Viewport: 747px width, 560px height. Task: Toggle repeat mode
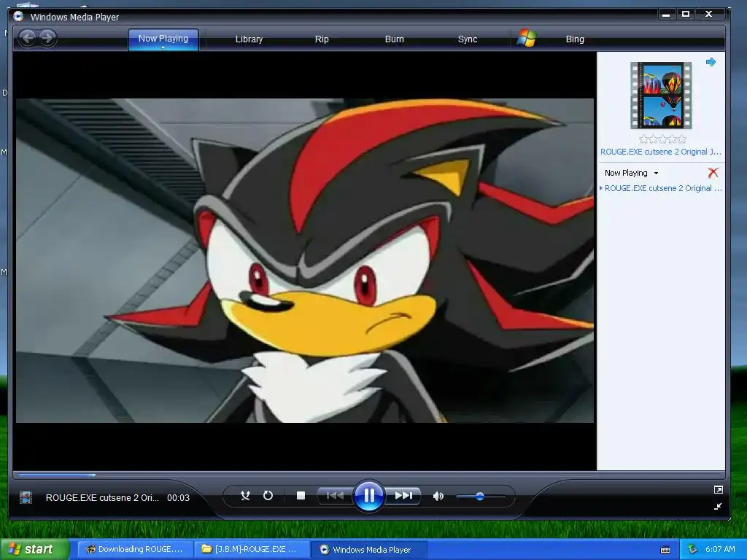tap(268, 496)
